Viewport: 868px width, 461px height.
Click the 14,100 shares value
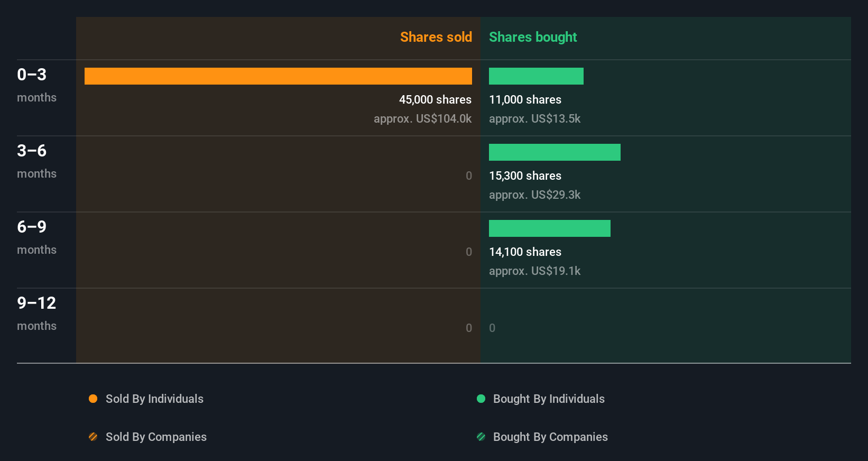[525, 252]
